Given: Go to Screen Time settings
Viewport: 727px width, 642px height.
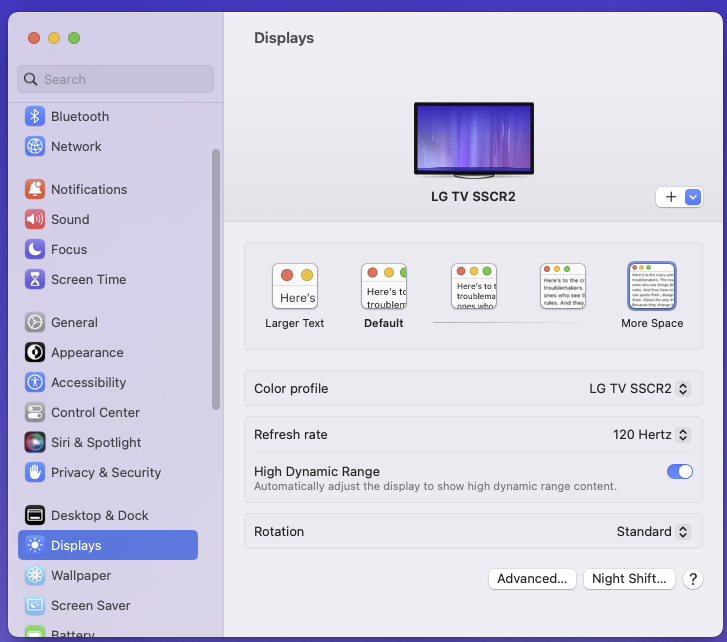Looking at the screenshot, I should coord(108,280).
